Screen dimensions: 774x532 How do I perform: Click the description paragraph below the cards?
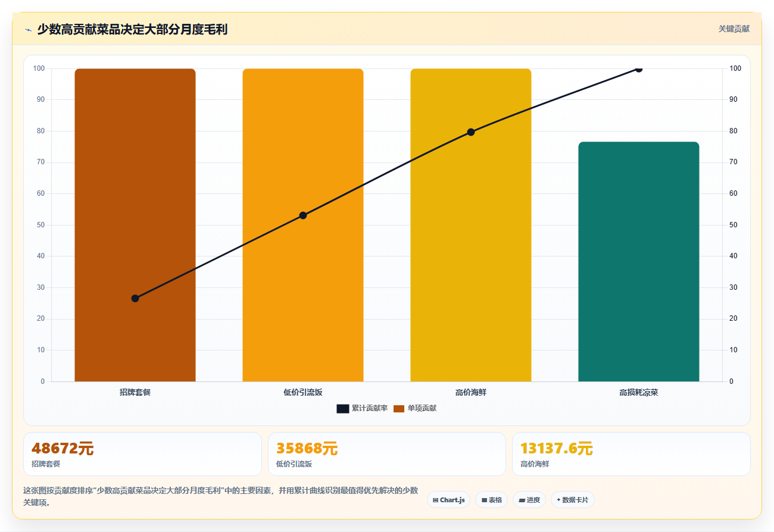[x=221, y=496]
